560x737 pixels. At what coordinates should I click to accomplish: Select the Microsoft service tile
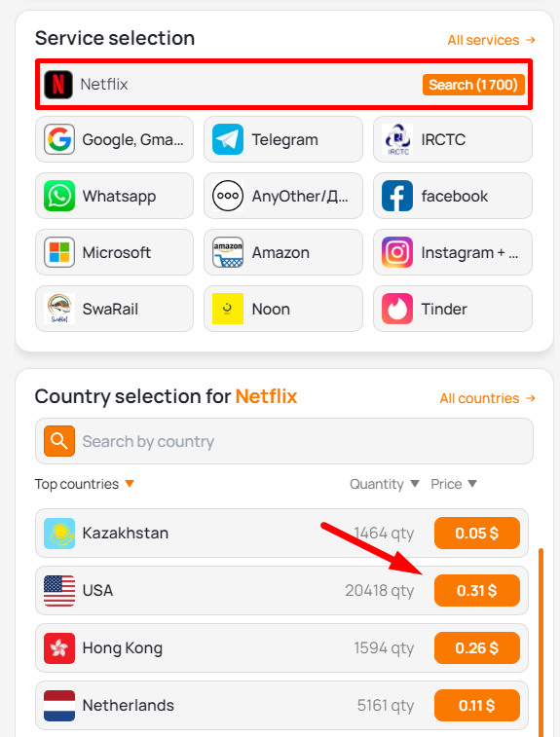tap(114, 252)
